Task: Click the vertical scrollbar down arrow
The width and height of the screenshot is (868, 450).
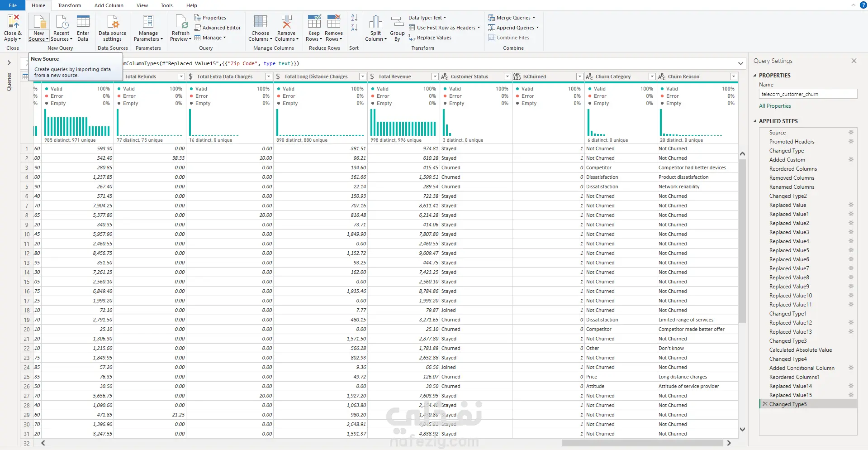Action: [x=742, y=429]
